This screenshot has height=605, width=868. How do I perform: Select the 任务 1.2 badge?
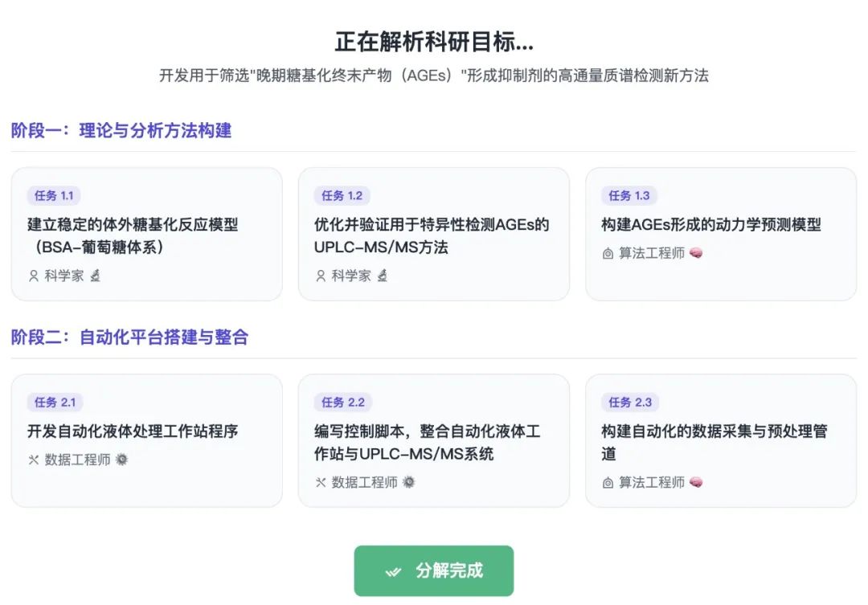[342, 195]
